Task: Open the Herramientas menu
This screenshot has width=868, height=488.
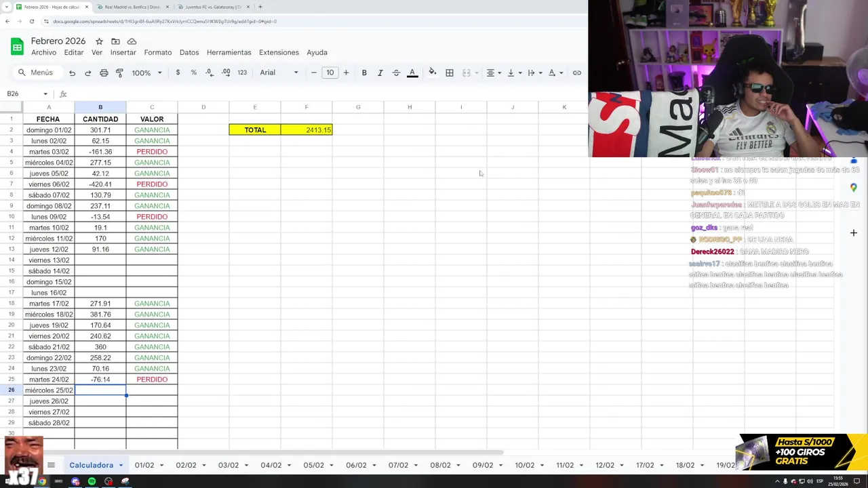Action: [x=229, y=52]
